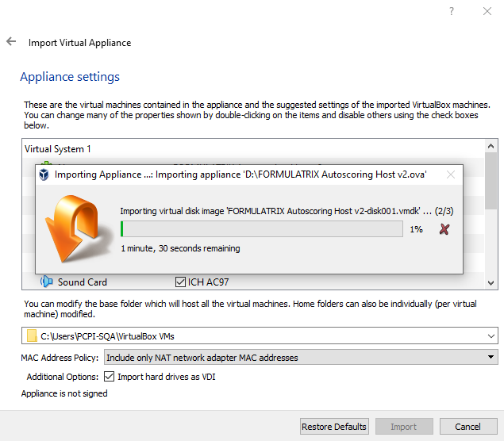Open the MAC Address Policy dropdown
Screen dimensions: 504x441
[300, 358]
